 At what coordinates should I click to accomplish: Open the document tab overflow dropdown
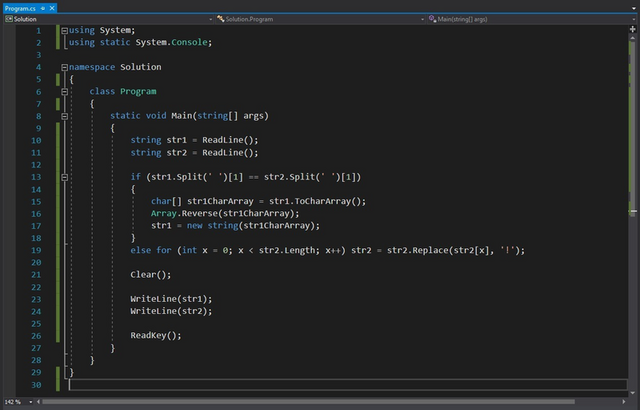[x=634, y=8]
